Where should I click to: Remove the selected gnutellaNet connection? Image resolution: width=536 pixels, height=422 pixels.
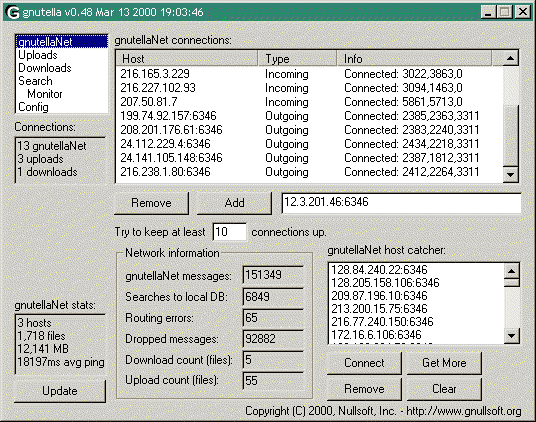point(151,203)
